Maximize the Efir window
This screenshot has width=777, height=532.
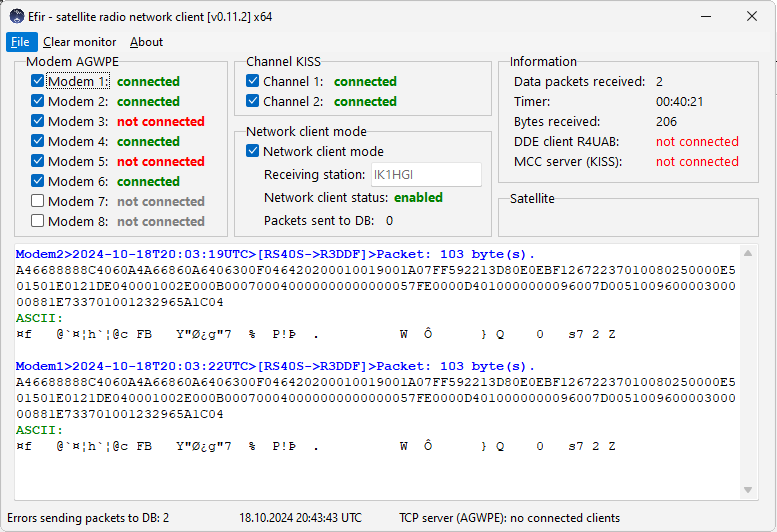click(x=706, y=16)
